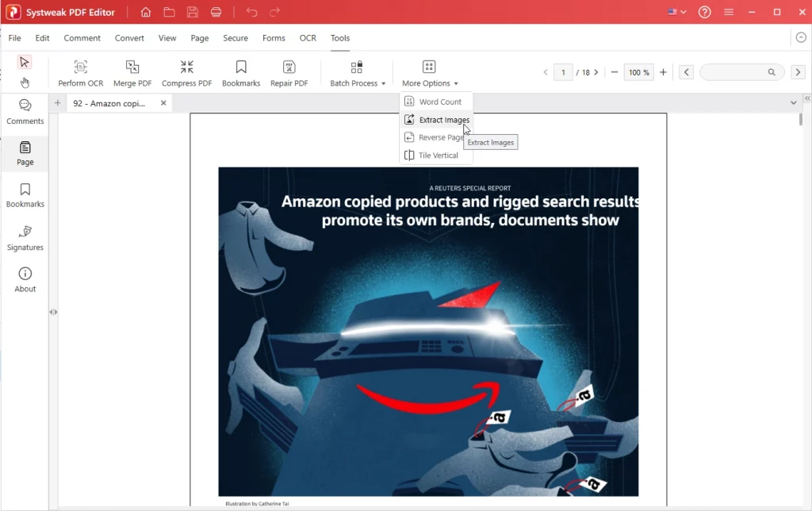
Task: Open the Page menu
Action: pyautogui.click(x=199, y=38)
